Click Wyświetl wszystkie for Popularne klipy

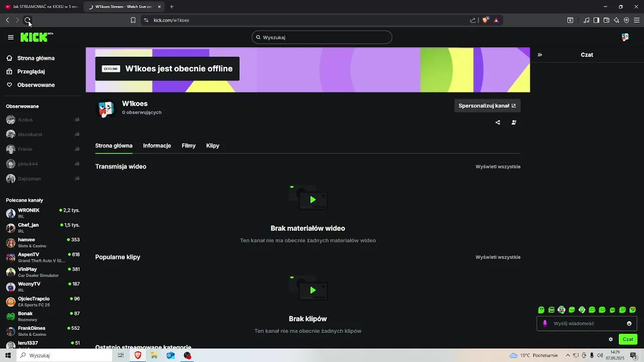(x=498, y=257)
